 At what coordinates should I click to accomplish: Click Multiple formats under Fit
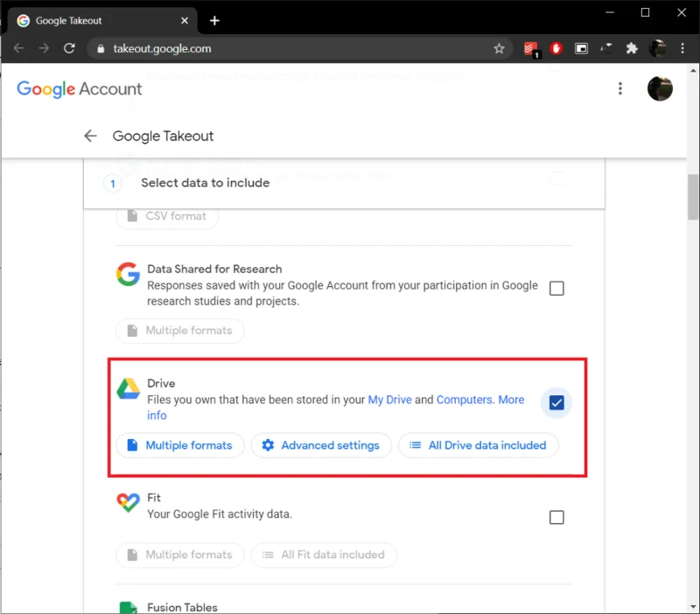tap(180, 555)
